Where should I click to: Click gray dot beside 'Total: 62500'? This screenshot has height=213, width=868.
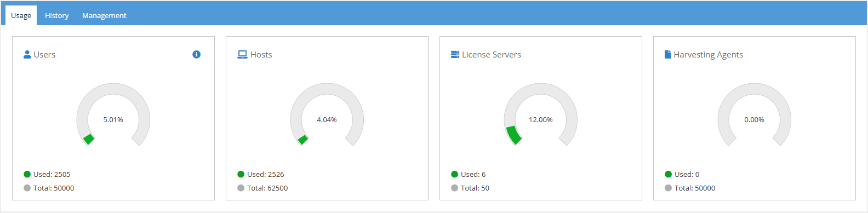[241, 188]
